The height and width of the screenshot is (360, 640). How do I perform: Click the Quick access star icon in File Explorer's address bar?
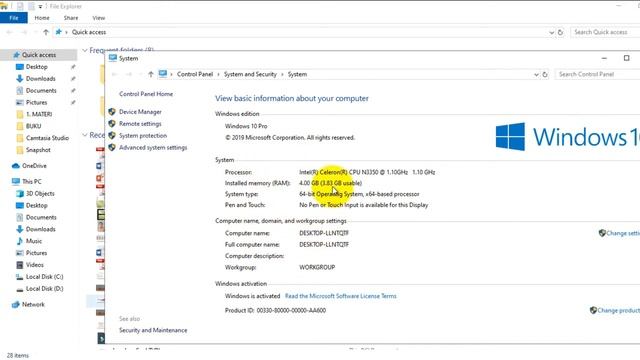(58, 32)
